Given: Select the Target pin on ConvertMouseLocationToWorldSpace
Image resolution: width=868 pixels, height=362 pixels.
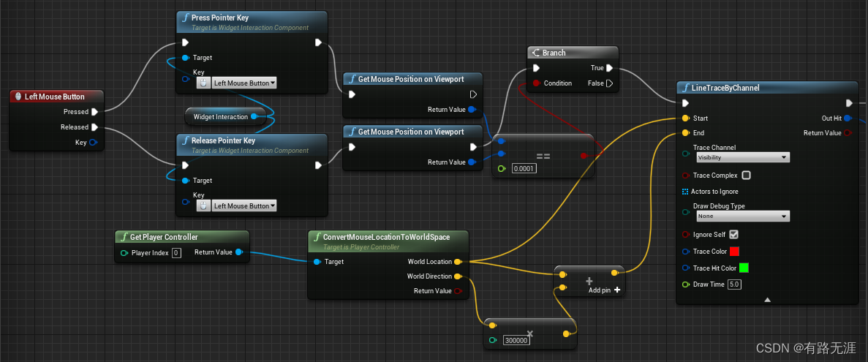Looking at the screenshot, I should tap(317, 262).
